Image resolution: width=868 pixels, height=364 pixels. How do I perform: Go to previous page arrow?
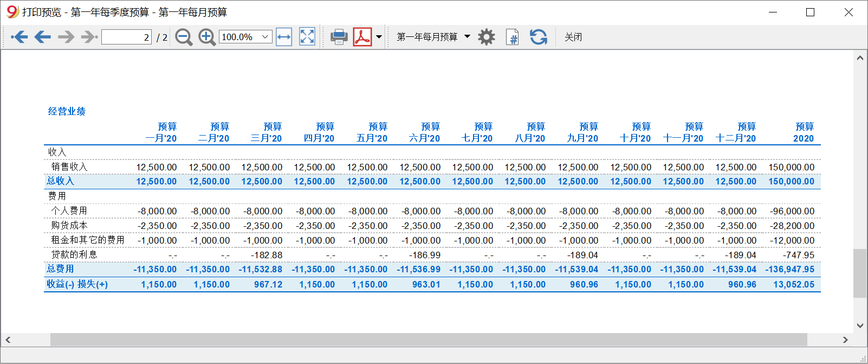42,37
